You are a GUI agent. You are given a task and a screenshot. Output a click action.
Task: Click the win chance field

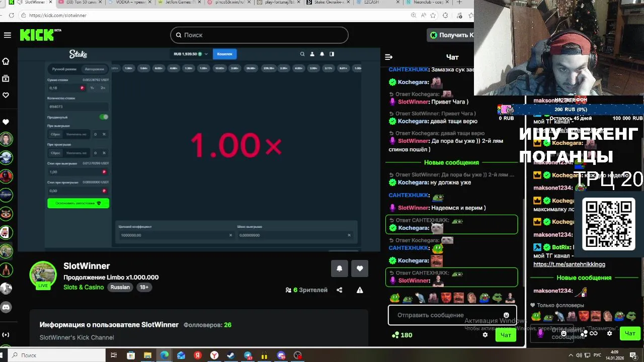295,235
